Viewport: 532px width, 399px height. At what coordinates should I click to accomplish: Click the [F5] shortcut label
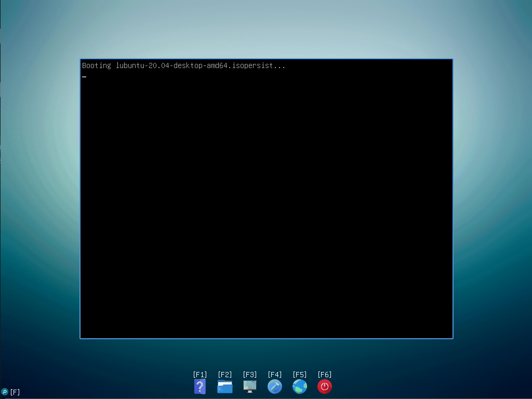coord(300,374)
